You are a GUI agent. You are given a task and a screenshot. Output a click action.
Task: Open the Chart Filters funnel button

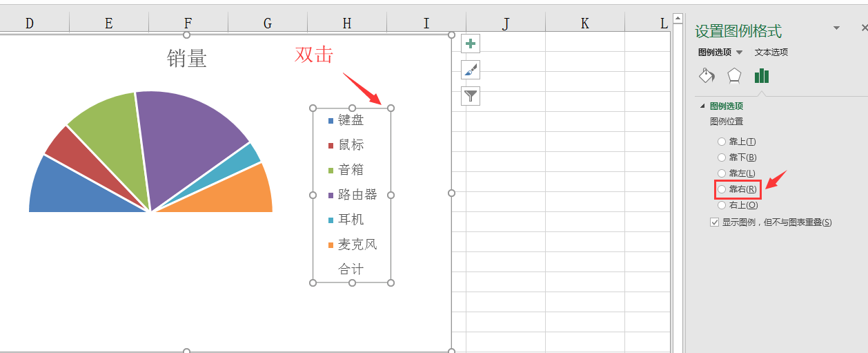click(x=471, y=96)
